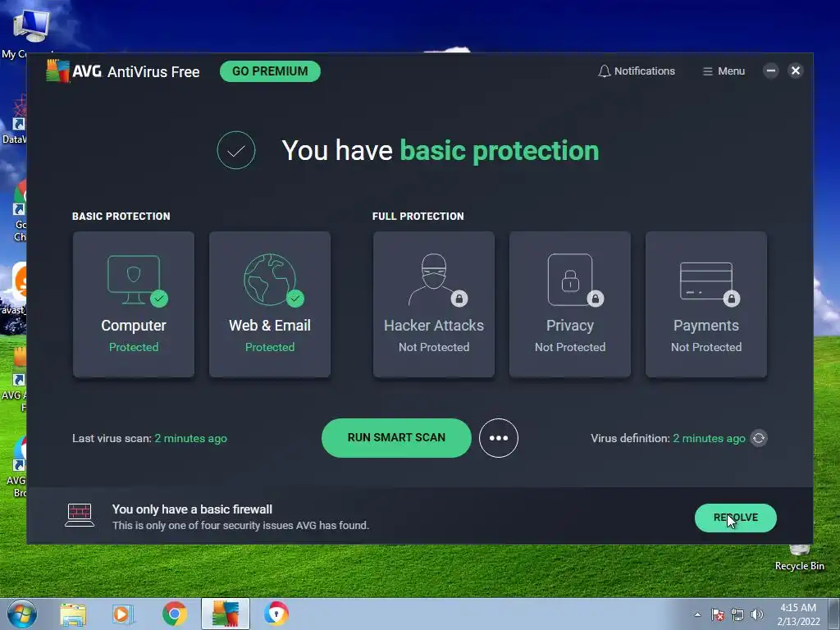Click the lock badge on Payments

pos(731,299)
